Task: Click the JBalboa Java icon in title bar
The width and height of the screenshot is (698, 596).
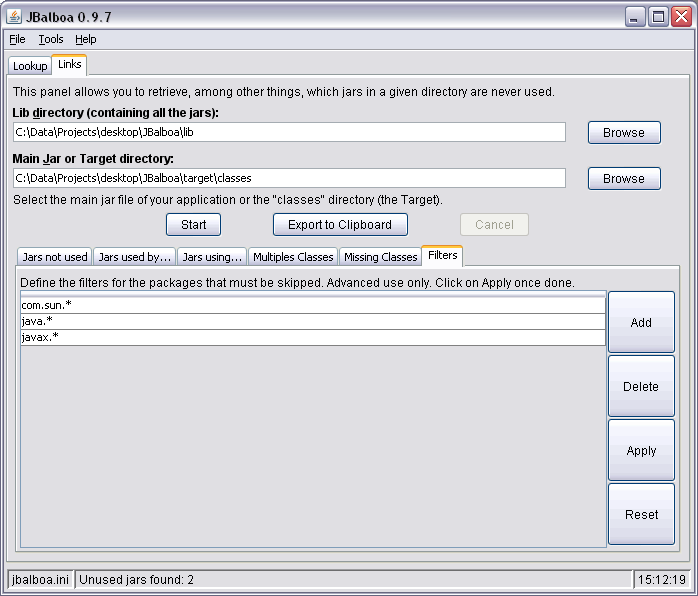Action: point(14,17)
